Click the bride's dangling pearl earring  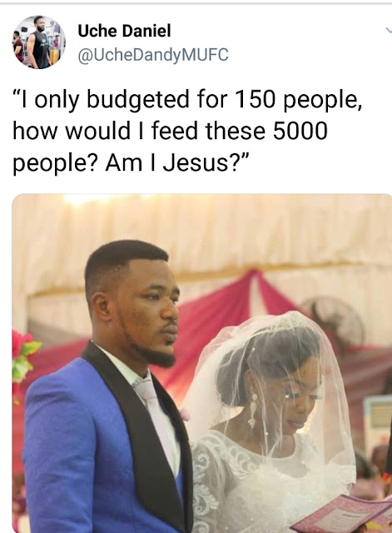tap(253, 411)
